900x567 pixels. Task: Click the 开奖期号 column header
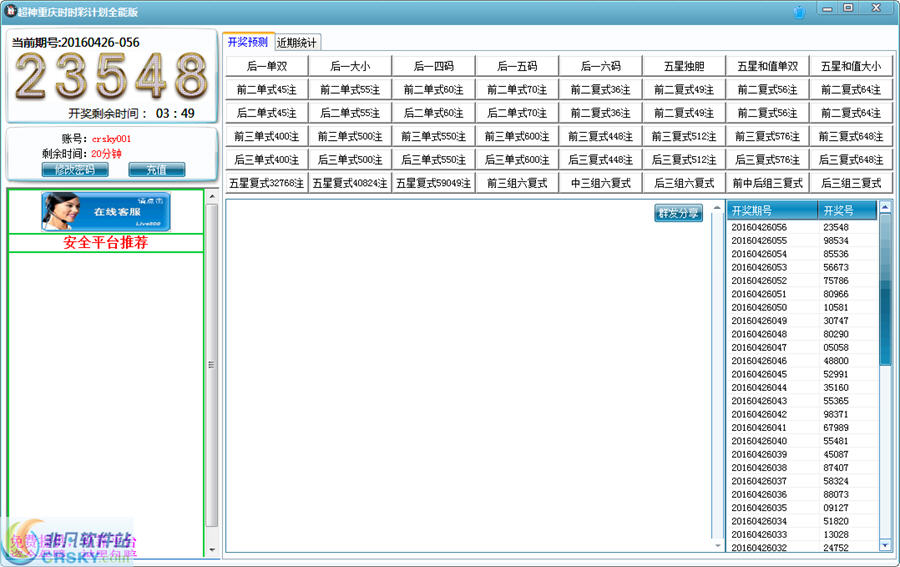point(772,211)
